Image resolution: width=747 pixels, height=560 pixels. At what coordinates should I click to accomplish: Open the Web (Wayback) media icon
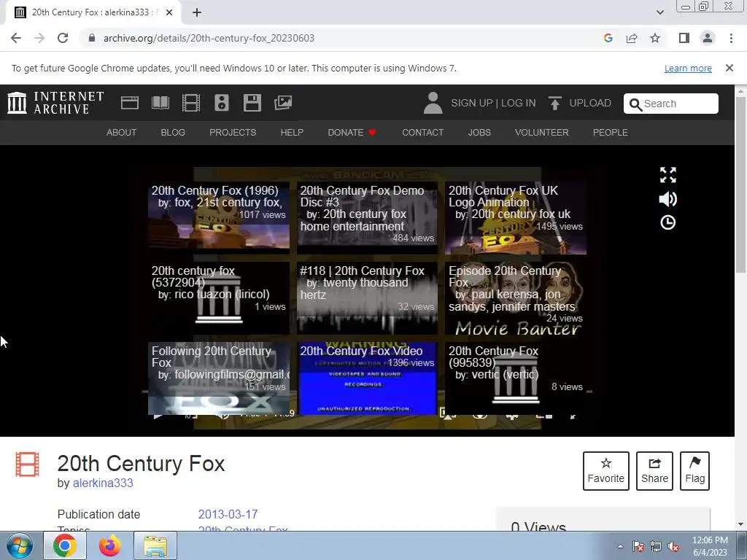point(130,103)
